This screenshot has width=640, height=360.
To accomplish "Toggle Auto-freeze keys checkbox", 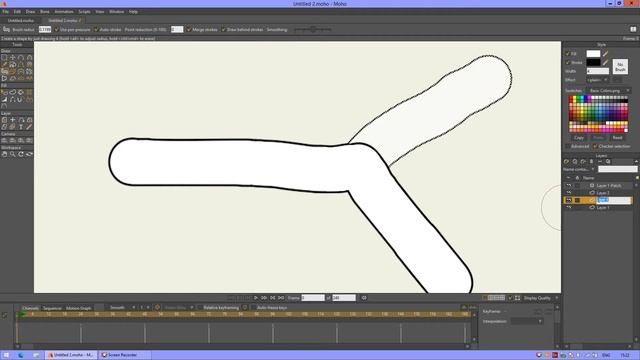I will (x=253, y=307).
